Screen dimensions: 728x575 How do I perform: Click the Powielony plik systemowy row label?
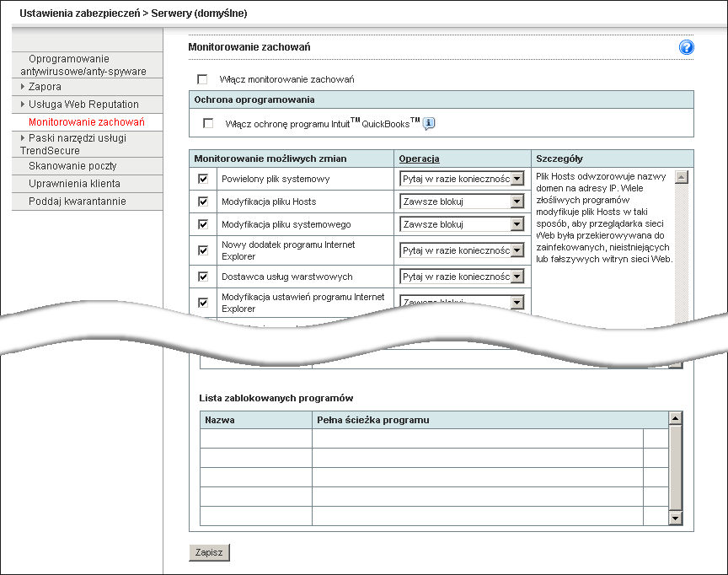276,179
